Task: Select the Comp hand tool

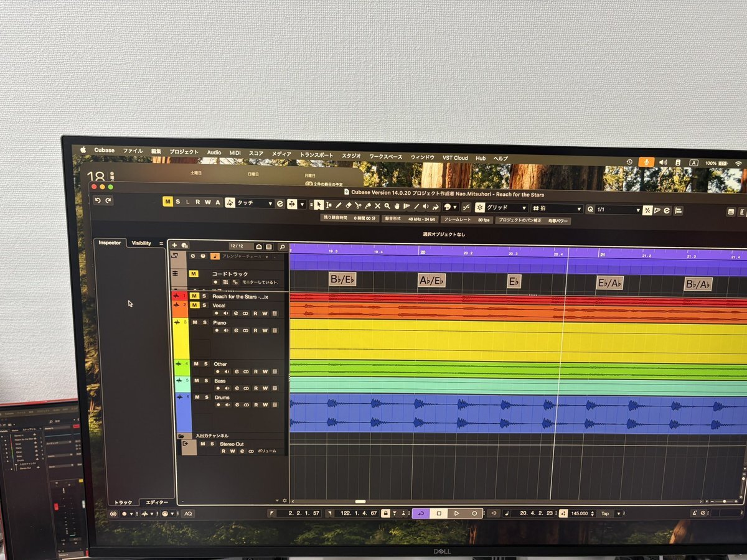Action: tap(397, 206)
